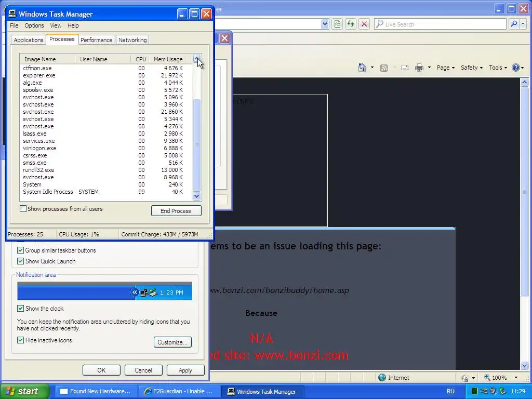Toggle Hide inactive icons checkbox
This screenshot has width=532, height=399.
[x=20, y=340]
